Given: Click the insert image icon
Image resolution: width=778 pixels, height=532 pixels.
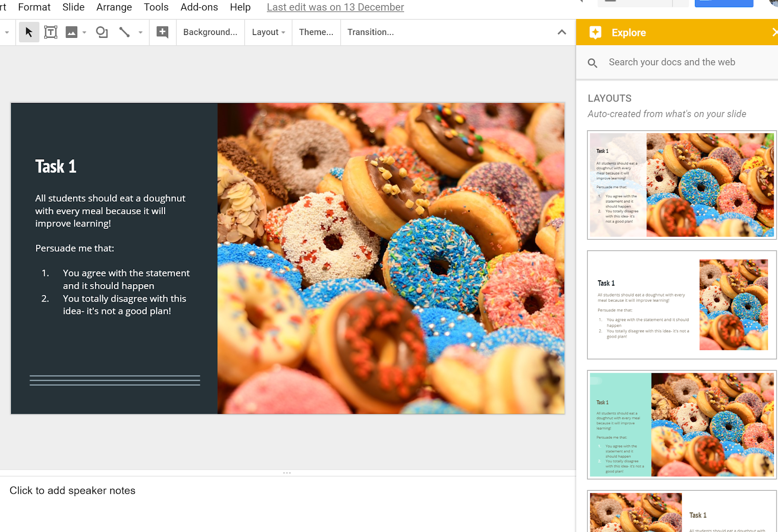Looking at the screenshot, I should click(71, 32).
